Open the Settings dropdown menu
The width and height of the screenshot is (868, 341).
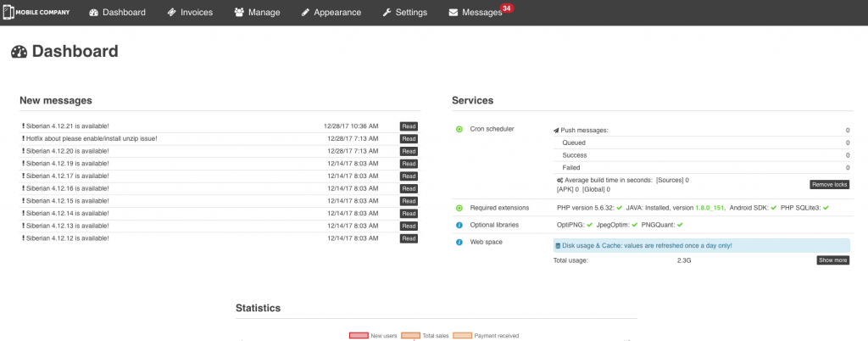coord(405,13)
